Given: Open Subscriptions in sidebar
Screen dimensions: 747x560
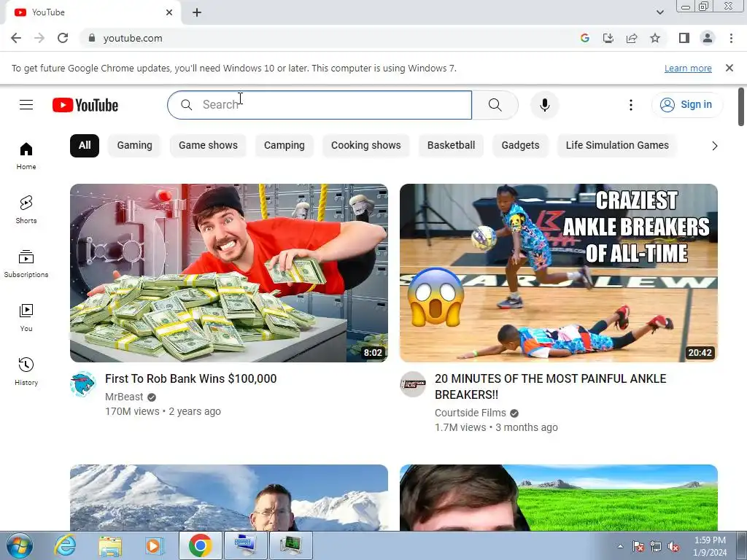Looking at the screenshot, I should [26, 264].
